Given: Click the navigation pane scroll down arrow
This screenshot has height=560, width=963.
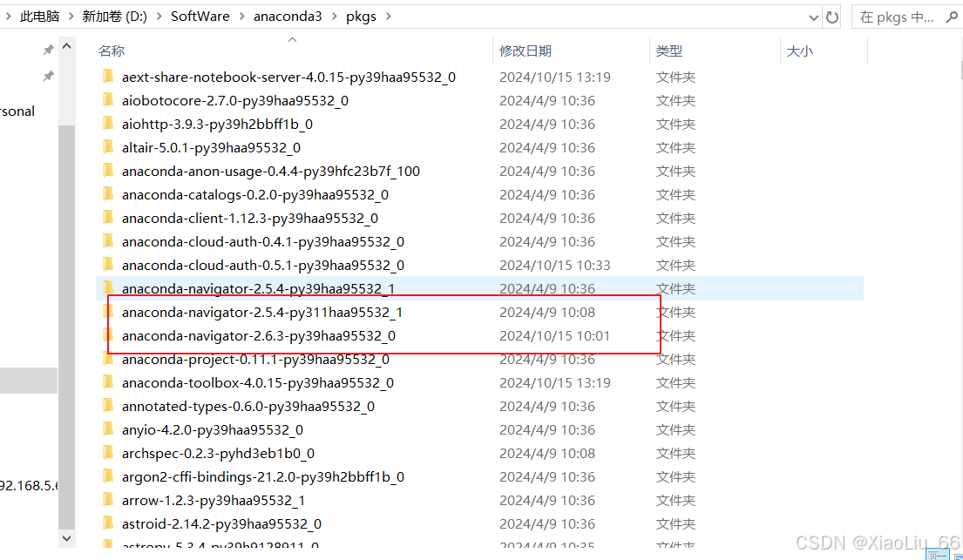Looking at the screenshot, I should [67, 538].
